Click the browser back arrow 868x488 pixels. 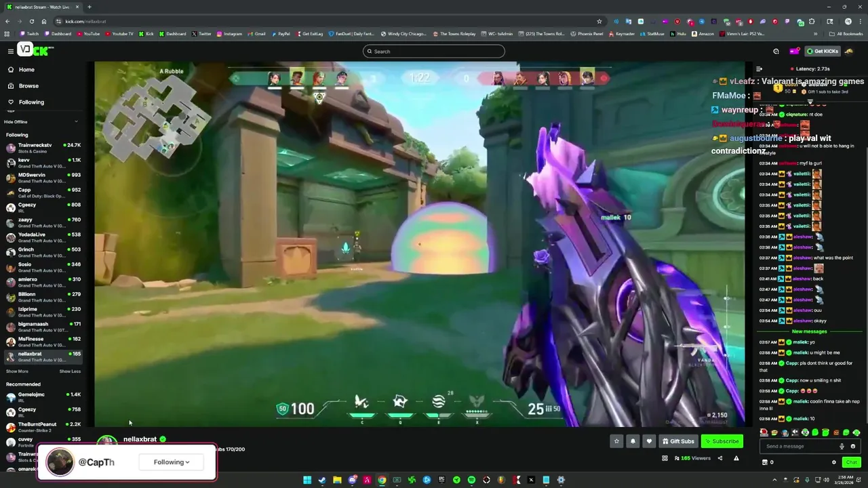pyautogui.click(x=7, y=21)
